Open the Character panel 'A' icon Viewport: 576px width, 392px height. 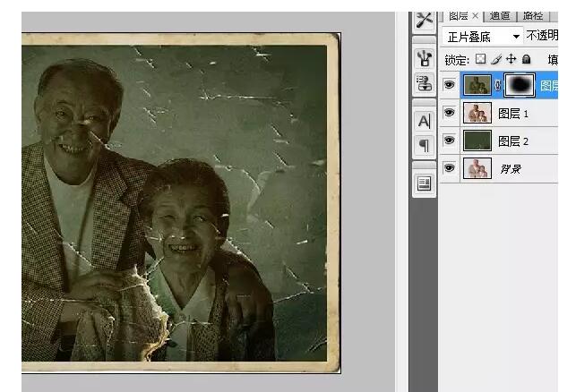click(x=425, y=121)
